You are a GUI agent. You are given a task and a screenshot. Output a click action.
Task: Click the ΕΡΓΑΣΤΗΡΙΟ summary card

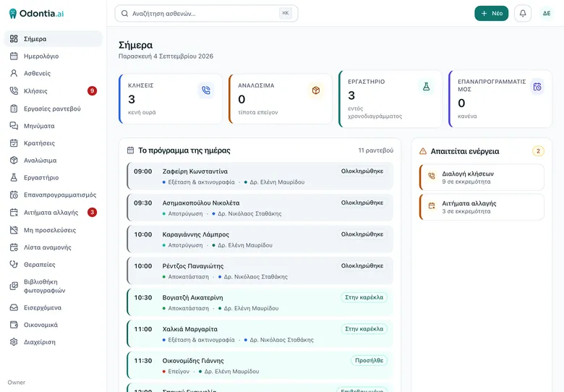[x=390, y=99]
